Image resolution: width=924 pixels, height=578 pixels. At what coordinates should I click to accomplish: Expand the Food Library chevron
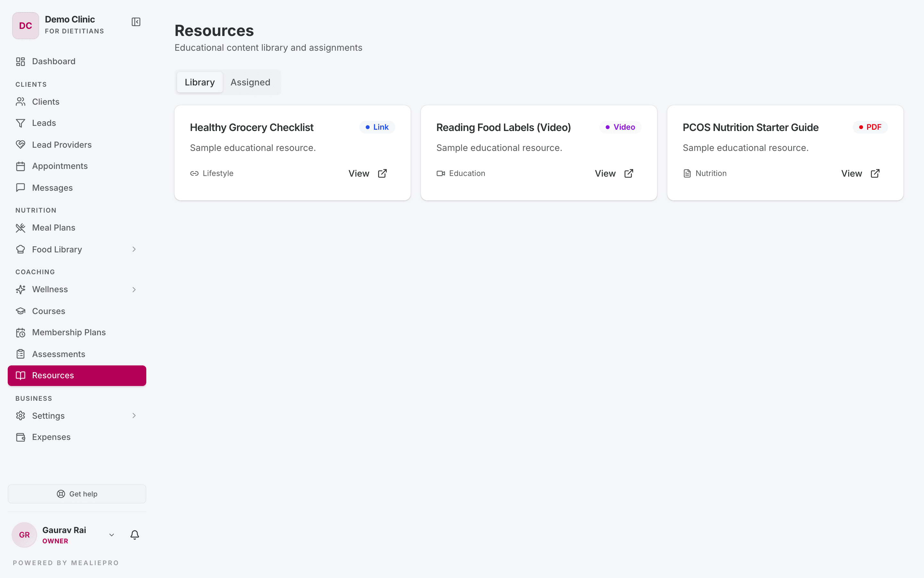(x=134, y=249)
